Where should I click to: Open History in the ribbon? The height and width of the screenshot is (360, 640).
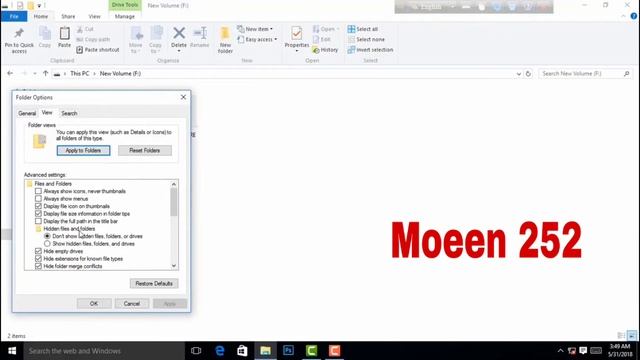click(x=325, y=50)
